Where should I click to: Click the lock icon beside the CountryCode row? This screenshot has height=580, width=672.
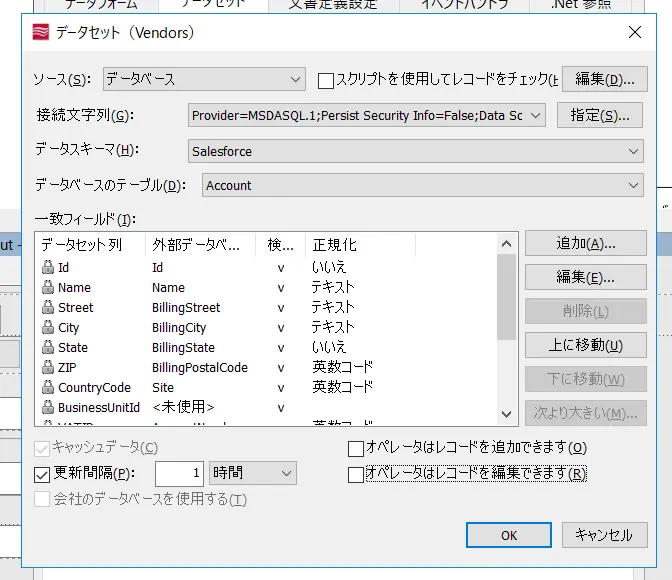tap(48, 387)
